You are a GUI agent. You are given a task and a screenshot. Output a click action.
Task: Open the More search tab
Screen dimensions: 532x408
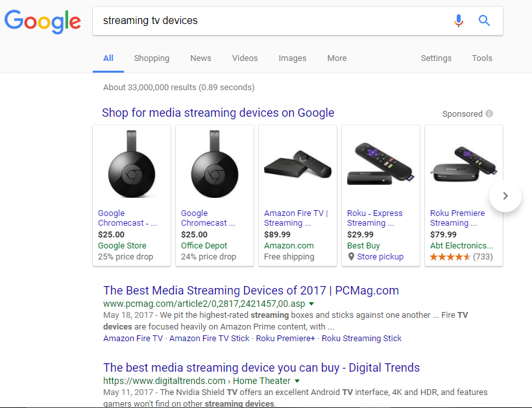coord(337,58)
